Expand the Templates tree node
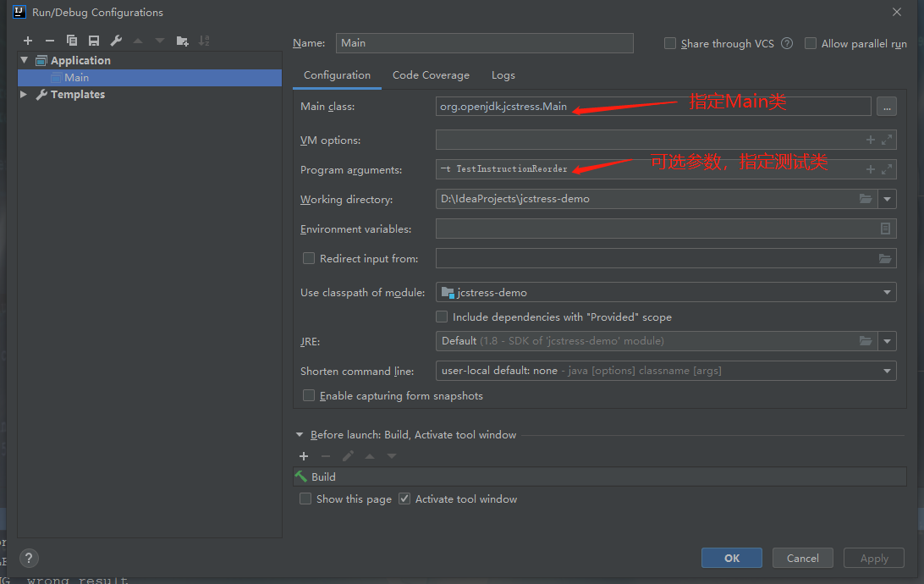The height and width of the screenshot is (584, 924). tap(24, 95)
